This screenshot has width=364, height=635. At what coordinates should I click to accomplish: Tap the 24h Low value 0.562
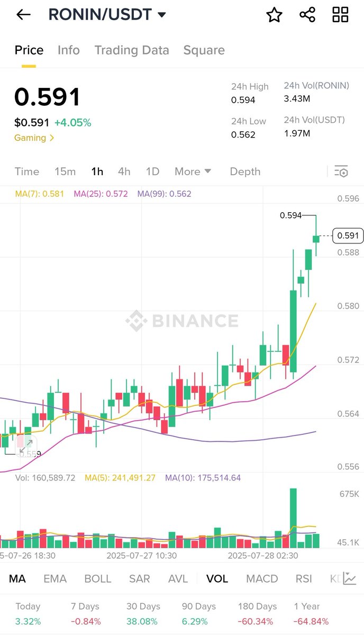coord(243,134)
